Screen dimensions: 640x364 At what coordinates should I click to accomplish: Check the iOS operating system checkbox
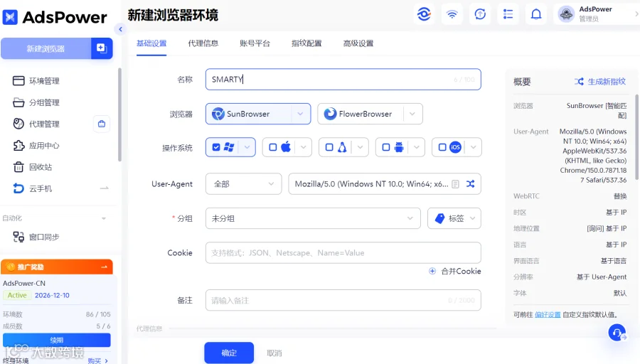442,147
